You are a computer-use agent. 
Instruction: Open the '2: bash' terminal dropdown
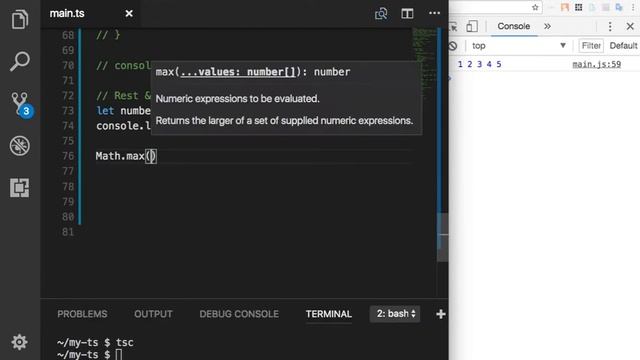coord(395,314)
